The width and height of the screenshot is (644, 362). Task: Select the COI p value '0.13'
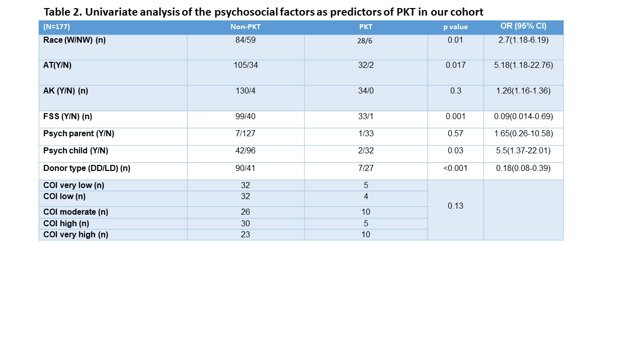(x=455, y=206)
